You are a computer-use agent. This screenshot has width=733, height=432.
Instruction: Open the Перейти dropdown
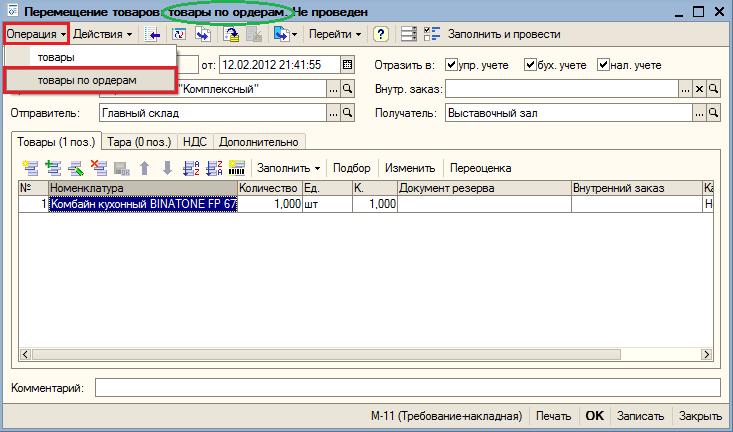(x=335, y=34)
